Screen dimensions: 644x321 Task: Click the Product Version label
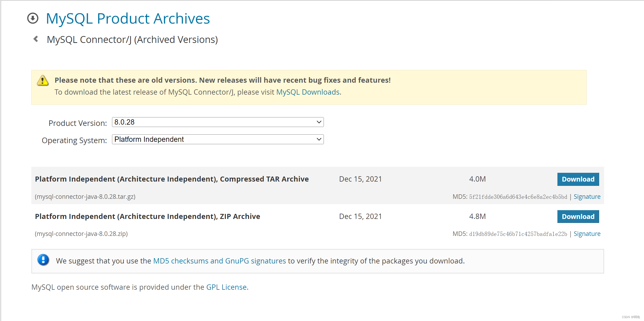coord(78,123)
